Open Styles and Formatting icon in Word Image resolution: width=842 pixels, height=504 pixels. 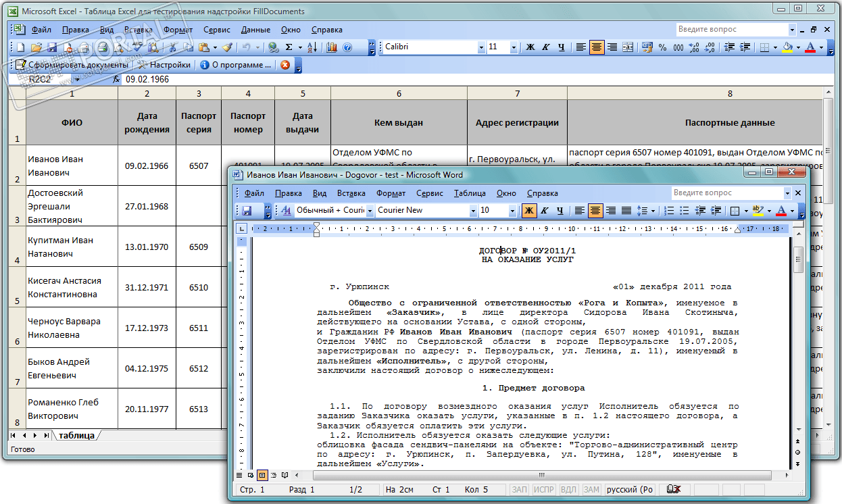pos(287,211)
